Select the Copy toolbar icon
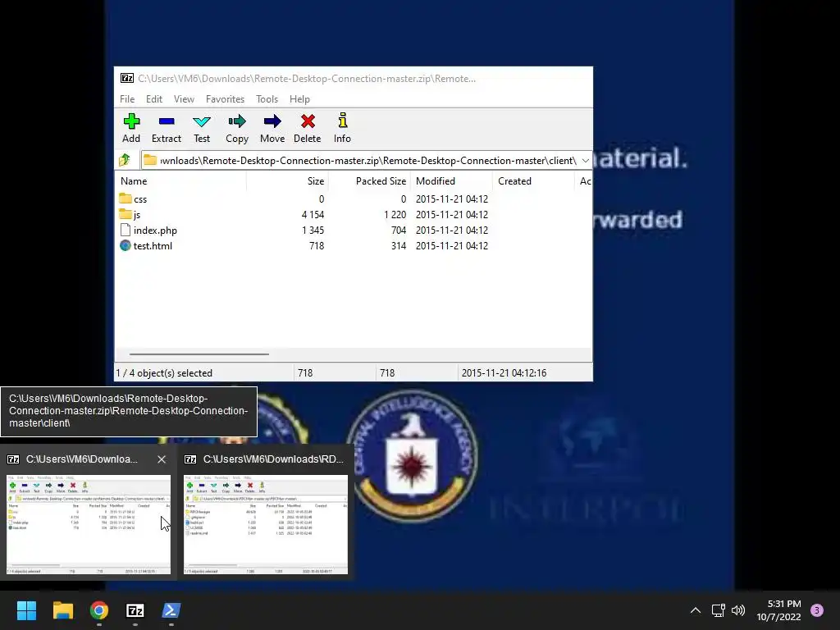Viewport: 840px width, 630px height. click(x=237, y=121)
